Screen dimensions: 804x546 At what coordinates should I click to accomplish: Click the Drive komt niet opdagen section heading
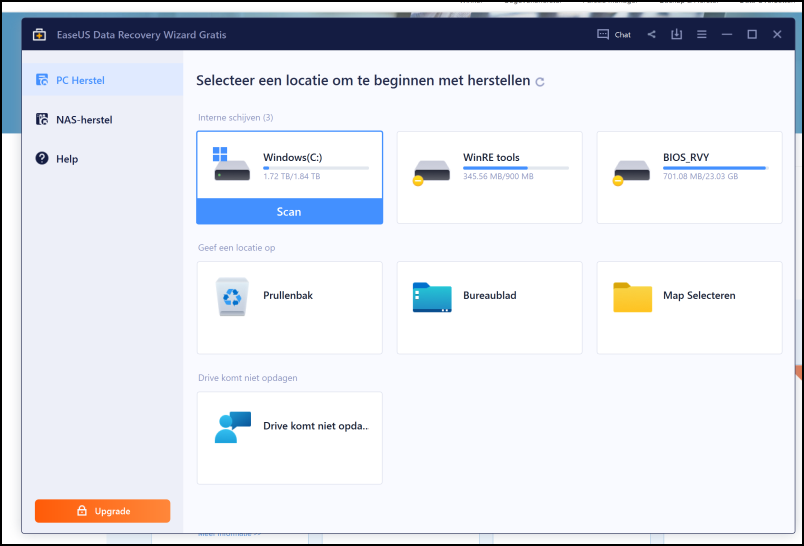[x=248, y=378]
